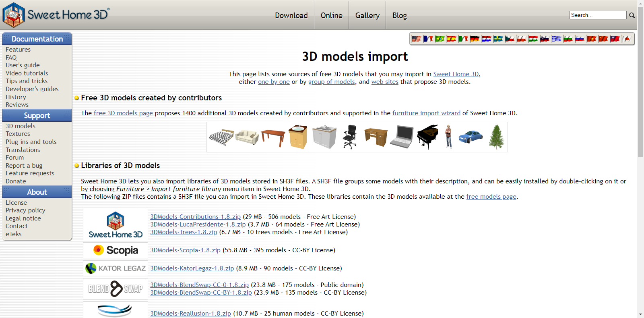Open the FAQ sidebar link
Viewport: 644px width, 318px height.
tap(11, 58)
